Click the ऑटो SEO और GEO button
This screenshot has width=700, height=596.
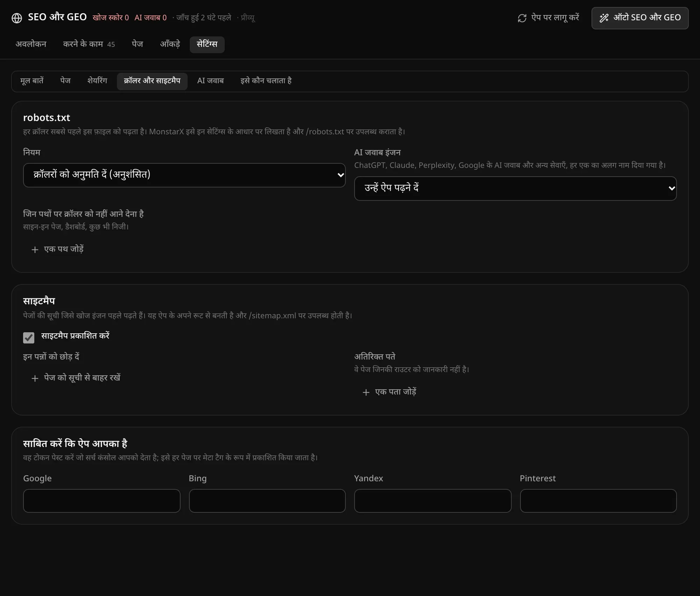pyautogui.click(x=640, y=18)
